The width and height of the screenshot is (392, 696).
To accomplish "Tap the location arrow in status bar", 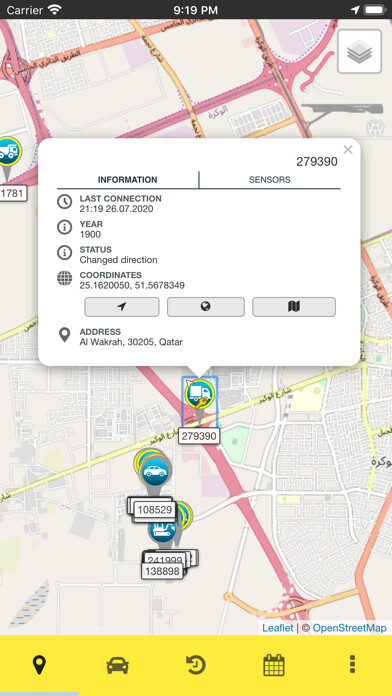I will [355, 9].
